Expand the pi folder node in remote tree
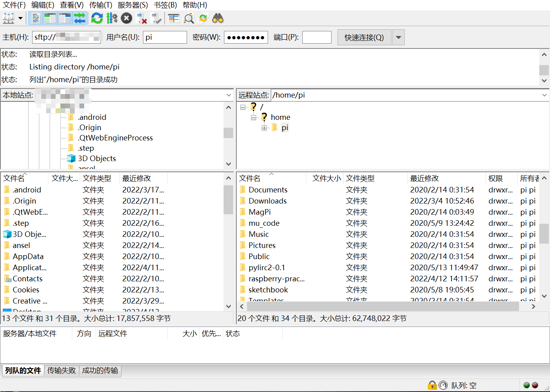The height and width of the screenshot is (392, 550). [264, 128]
